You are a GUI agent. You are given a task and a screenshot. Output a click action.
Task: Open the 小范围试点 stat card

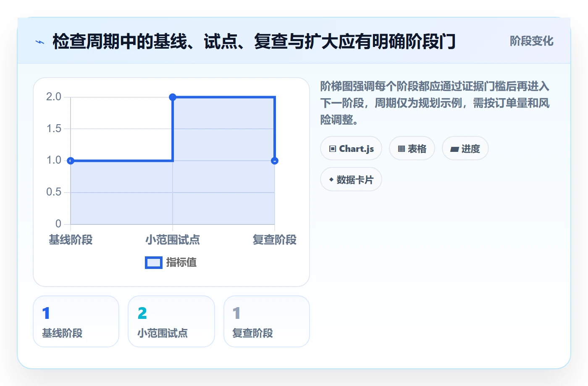coord(171,321)
